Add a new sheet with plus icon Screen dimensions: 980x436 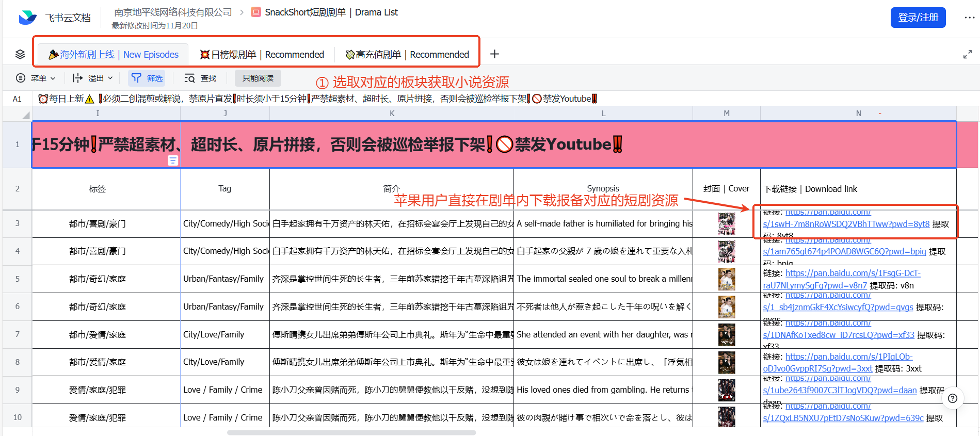coord(494,54)
